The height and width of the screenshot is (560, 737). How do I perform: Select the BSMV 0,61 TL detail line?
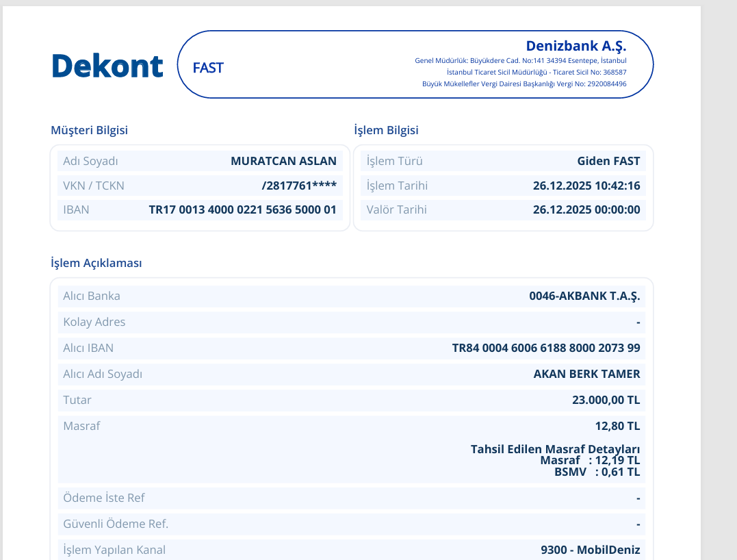[597, 472]
